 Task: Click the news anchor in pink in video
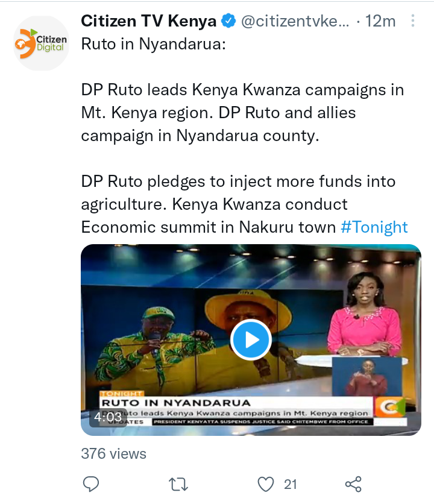click(x=364, y=315)
